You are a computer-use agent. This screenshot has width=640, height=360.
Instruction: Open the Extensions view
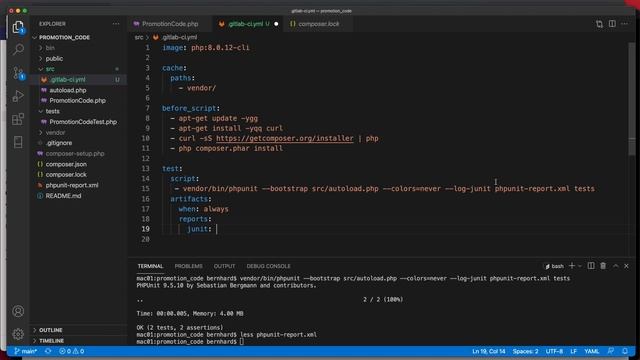18,119
